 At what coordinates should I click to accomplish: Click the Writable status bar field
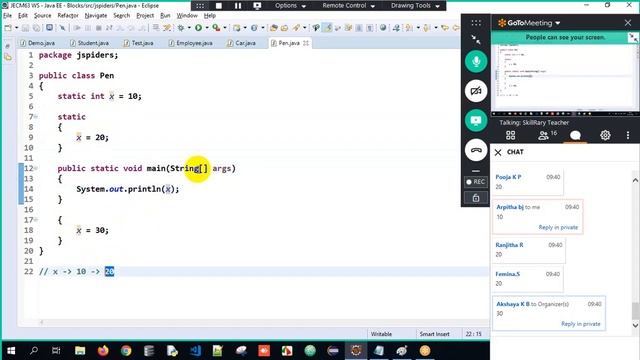381,334
